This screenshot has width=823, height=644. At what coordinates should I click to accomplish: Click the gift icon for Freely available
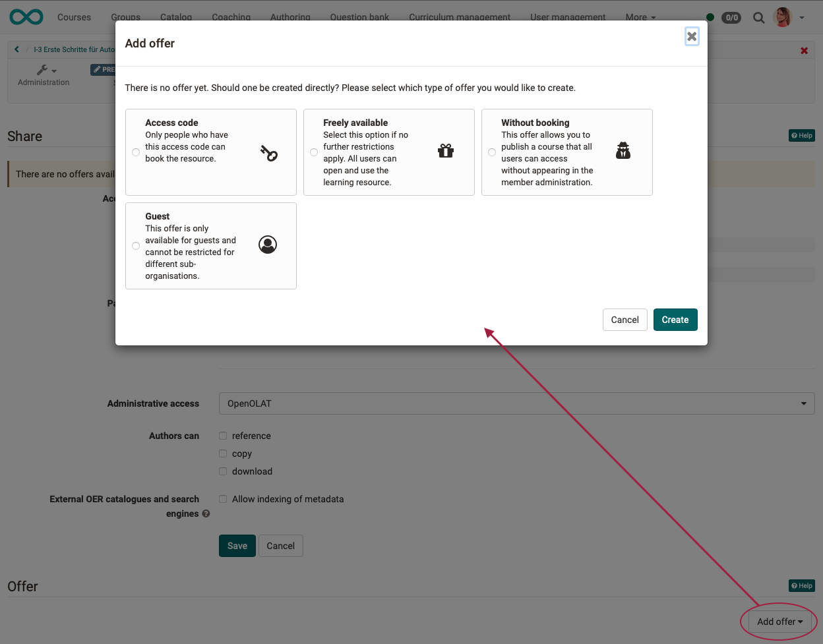446,151
